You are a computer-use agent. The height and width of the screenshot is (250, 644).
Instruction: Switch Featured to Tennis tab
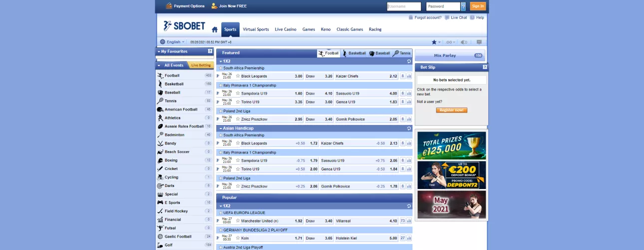[402, 53]
